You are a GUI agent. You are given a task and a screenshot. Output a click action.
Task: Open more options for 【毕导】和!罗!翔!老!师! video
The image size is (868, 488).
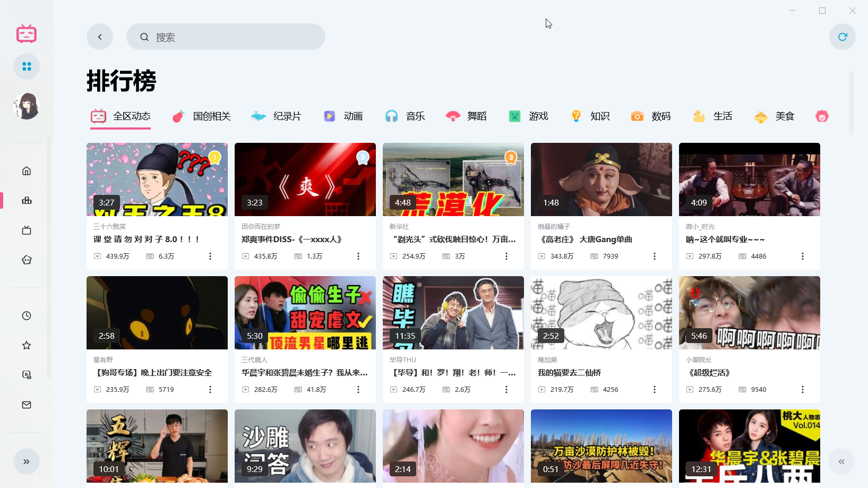click(x=506, y=389)
